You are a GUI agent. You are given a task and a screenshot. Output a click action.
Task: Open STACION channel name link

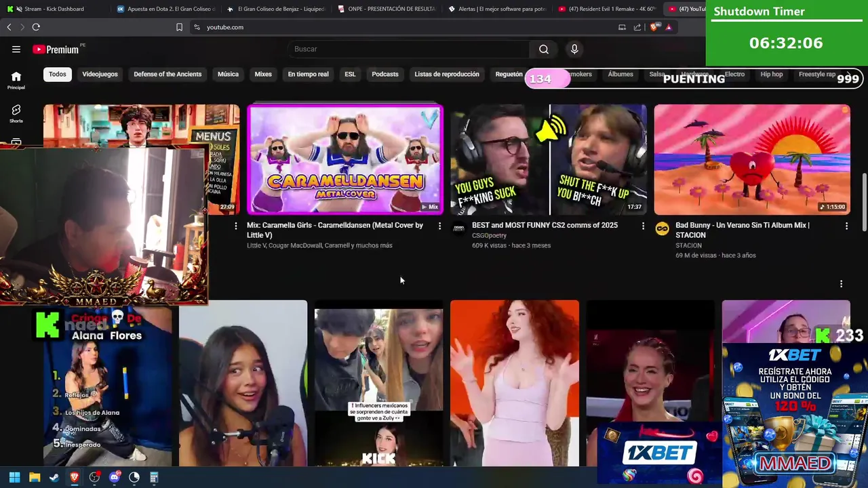pos(688,245)
